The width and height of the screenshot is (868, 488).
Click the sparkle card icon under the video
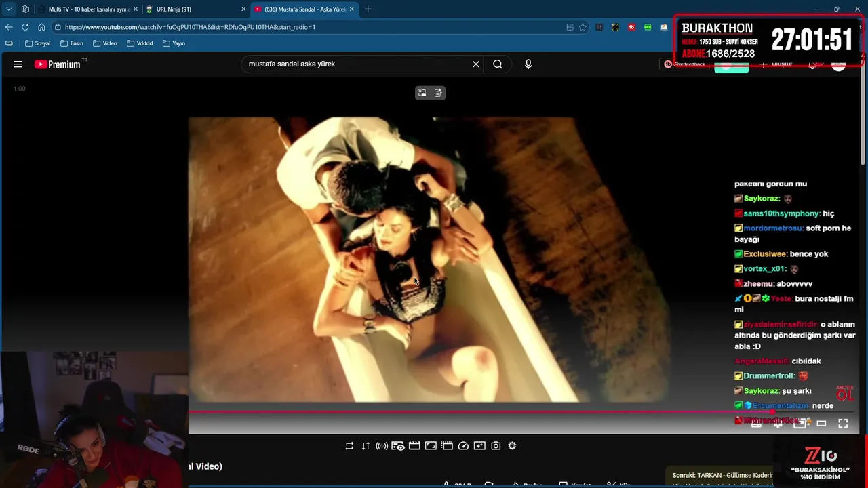pos(479,446)
